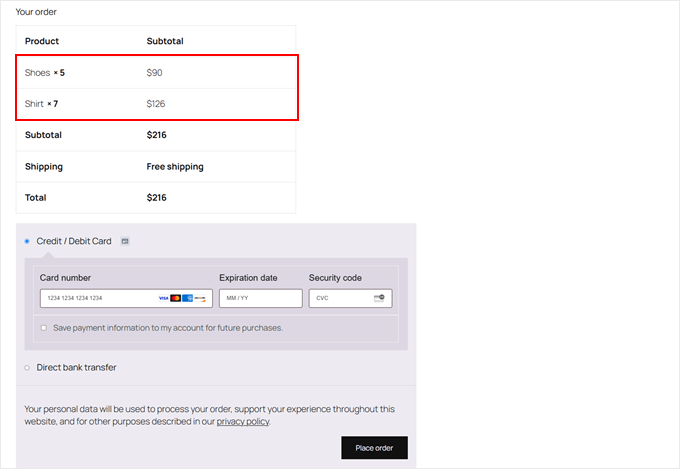
Task: Select Direct bank transfer payment method
Action: pos(27,367)
